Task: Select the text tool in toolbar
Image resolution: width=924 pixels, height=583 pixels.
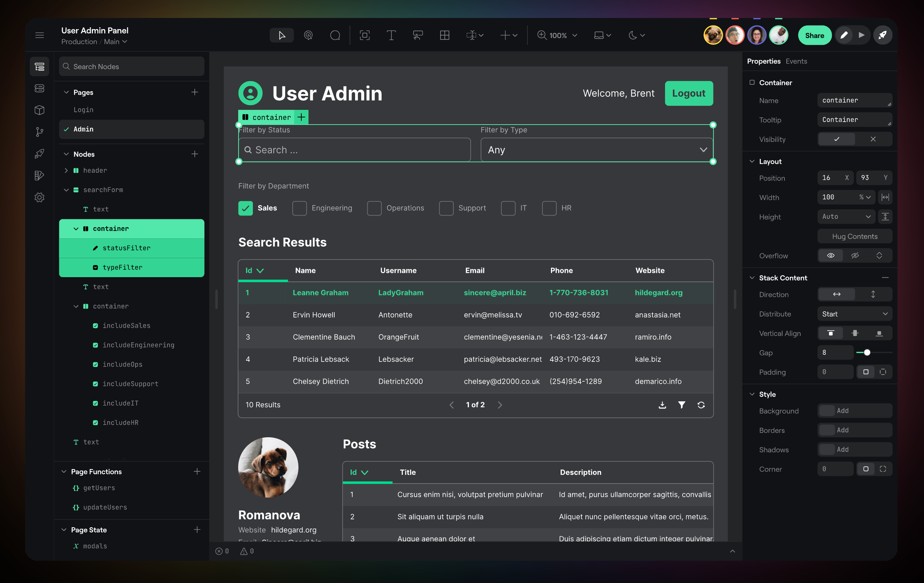Action: click(391, 35)
